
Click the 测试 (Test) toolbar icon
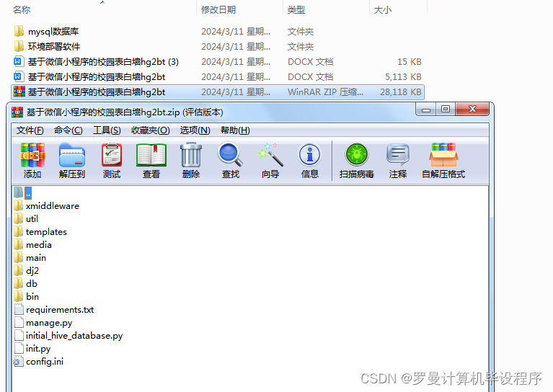click(x=112, y=155)
